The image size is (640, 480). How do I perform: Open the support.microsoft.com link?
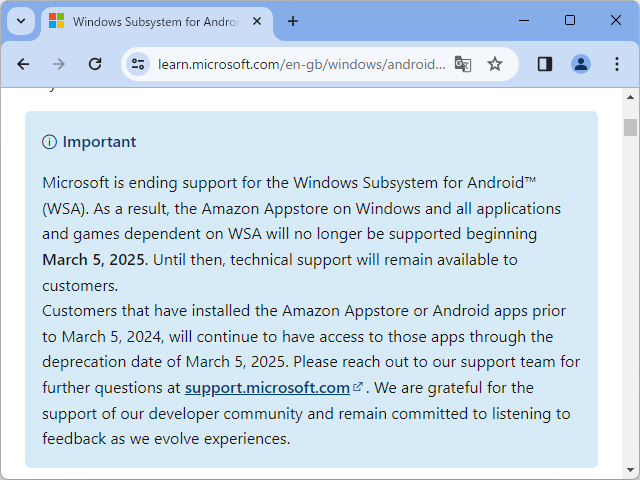click(x=267, y=387)
